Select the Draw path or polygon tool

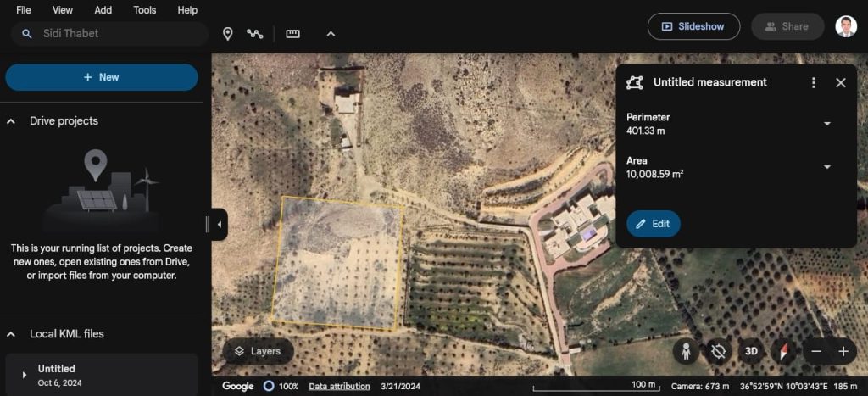(x=254, y=34)
